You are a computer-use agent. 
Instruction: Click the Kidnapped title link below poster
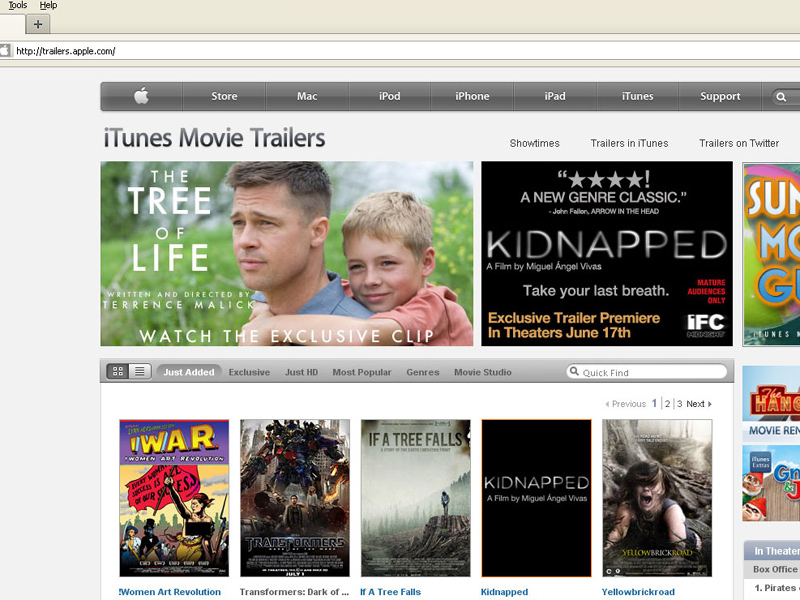click(x=504, y=592)
